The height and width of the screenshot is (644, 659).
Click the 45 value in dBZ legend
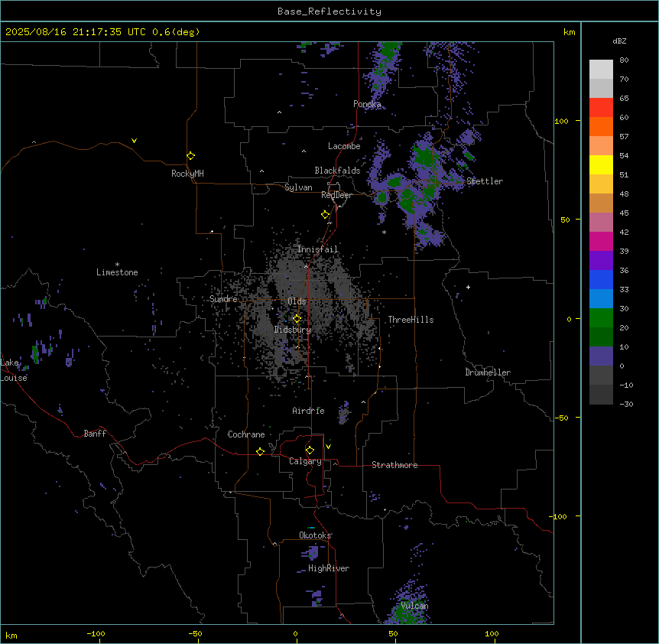624,213
